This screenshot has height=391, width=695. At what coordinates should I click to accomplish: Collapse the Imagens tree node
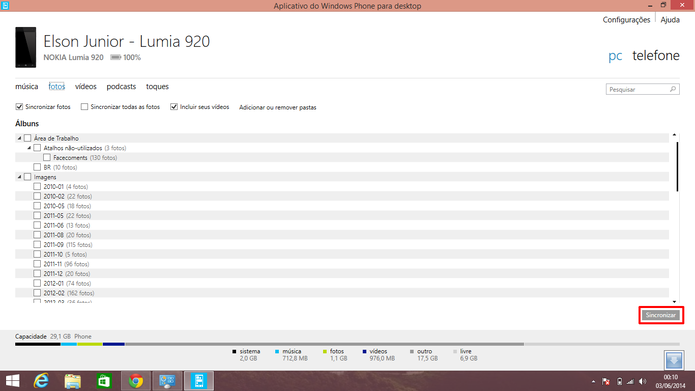(19, 177)
